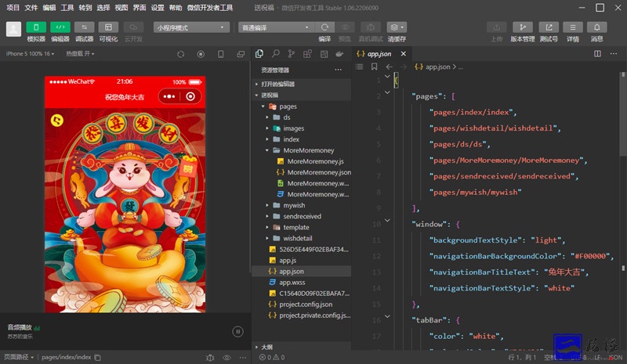Copy the pages/index/index path
Viewport: 627px width, 364px height.
pyautogui.click(x=97, y=357)
